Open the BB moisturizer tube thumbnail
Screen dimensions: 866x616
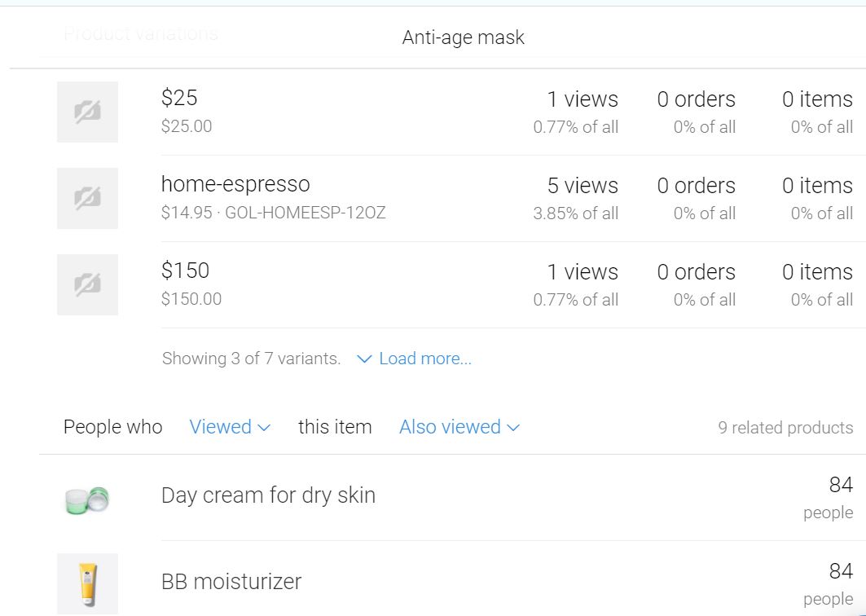[87, 584]
